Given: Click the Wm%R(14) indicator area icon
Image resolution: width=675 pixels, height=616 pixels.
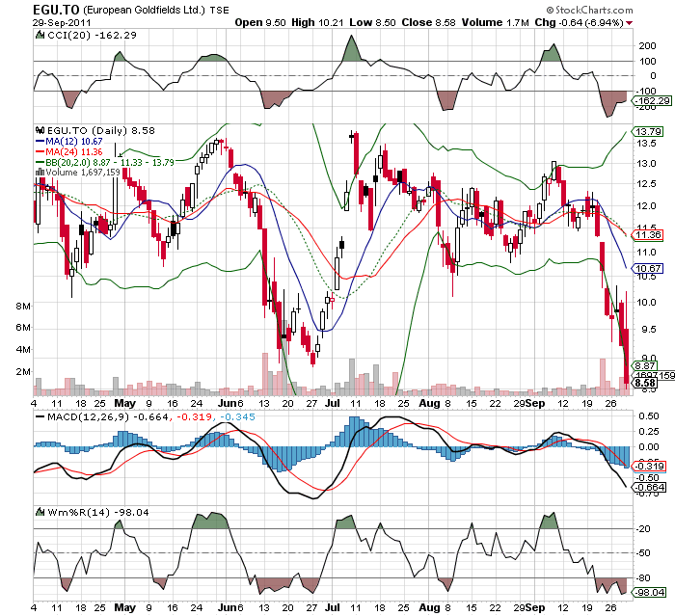Looking at the screenshot, I should coord(40,512).
